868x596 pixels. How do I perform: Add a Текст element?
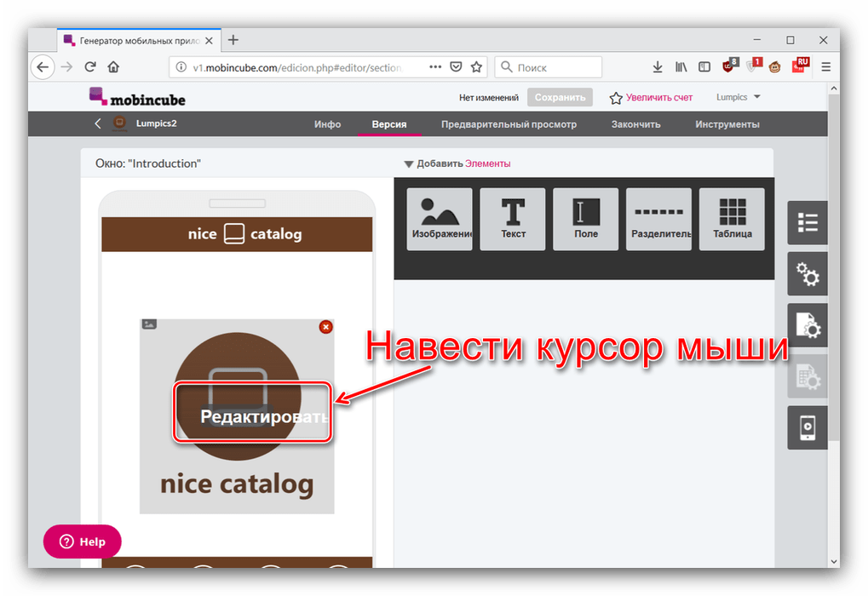coord(513,219)
